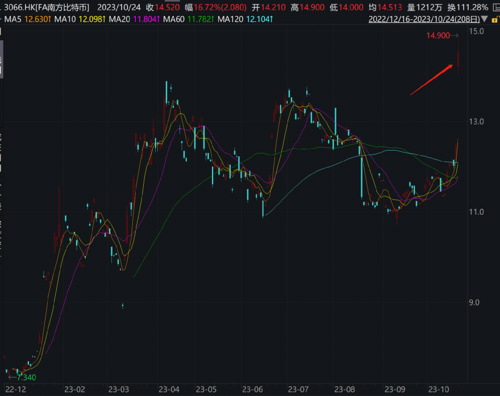Click the 13.0 price axis label

[476, 121]
